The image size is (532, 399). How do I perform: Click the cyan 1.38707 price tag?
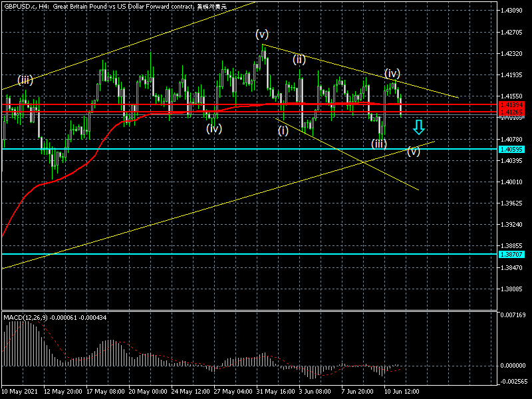511,255
